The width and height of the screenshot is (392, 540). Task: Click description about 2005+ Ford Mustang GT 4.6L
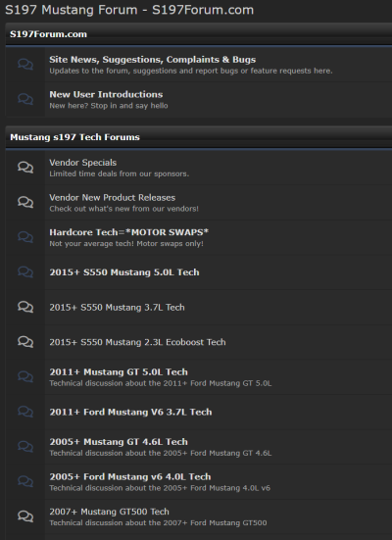point(161,453)
